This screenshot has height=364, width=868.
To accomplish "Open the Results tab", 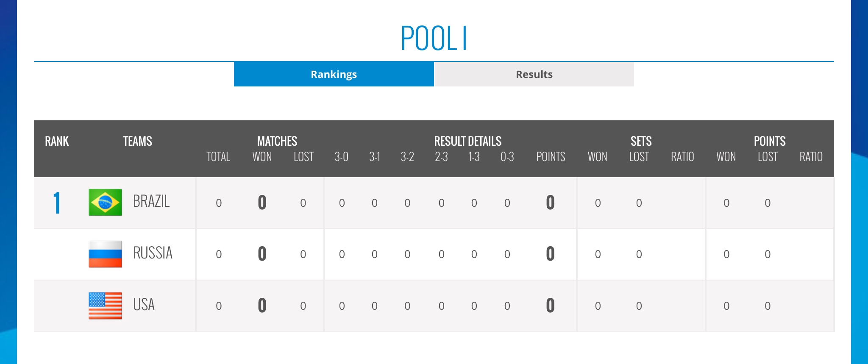I will pos(534,74).
